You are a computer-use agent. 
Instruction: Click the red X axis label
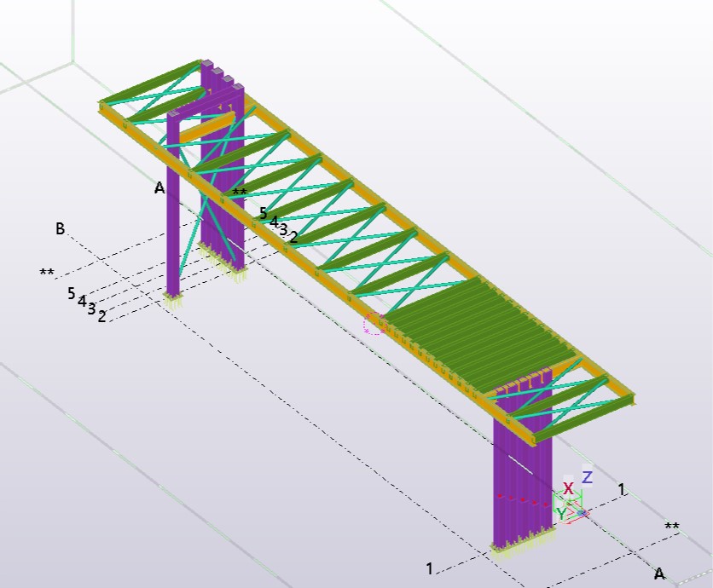pos(568,488)
